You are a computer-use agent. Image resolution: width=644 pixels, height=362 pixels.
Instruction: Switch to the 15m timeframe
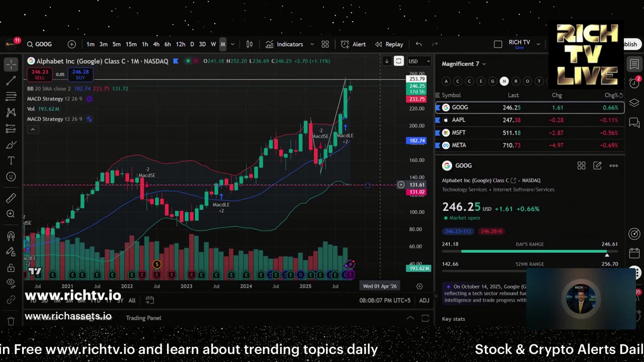[x=131, y=44]
